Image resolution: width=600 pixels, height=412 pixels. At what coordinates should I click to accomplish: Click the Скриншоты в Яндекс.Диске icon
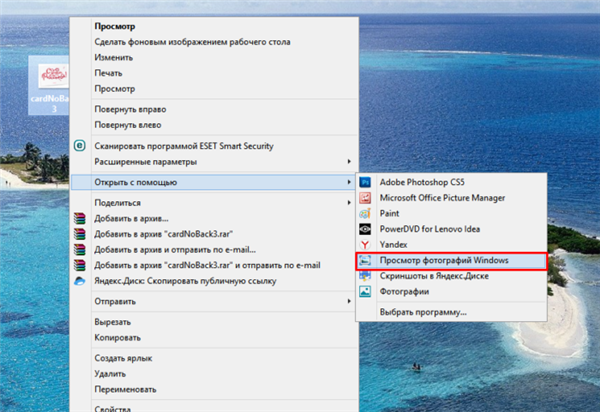coord(365,276)
